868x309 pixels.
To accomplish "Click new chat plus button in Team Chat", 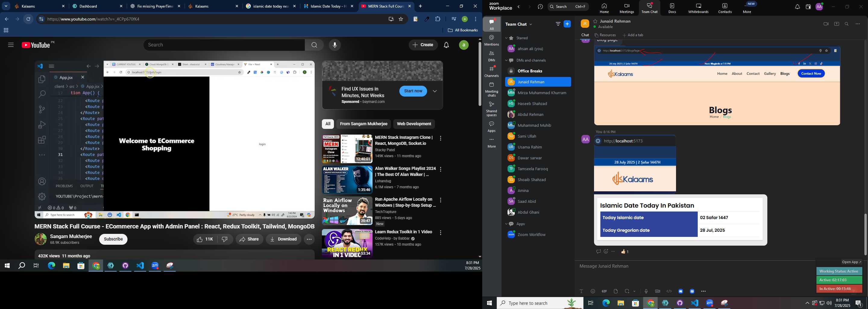I will (x=568, y=24).
